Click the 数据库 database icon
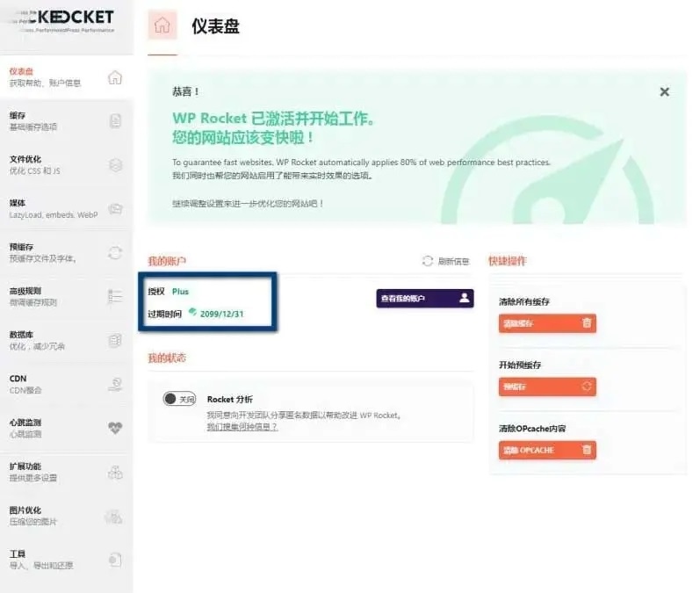The height and width of the screenshot is (593, 700). point(115,341)
